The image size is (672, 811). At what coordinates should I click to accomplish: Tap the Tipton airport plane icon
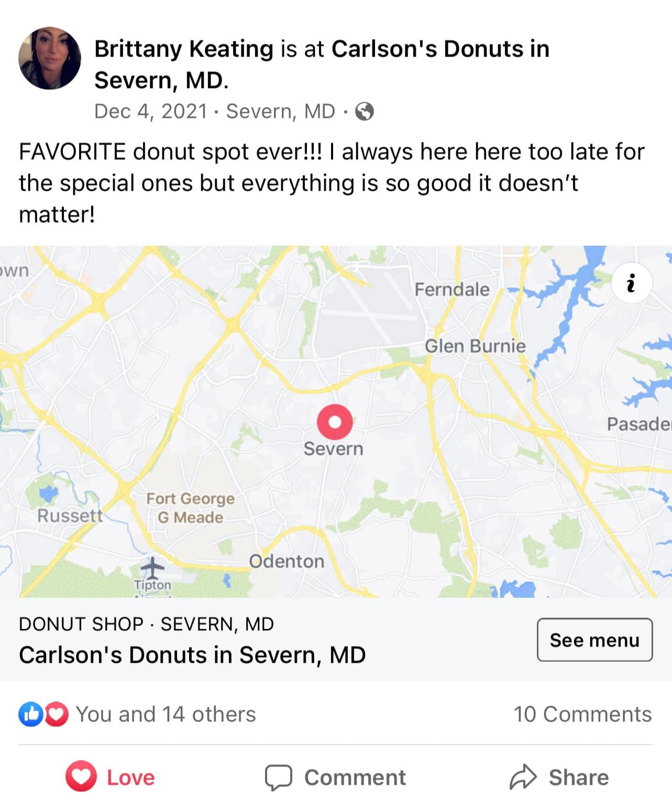[x=152, y=567]
